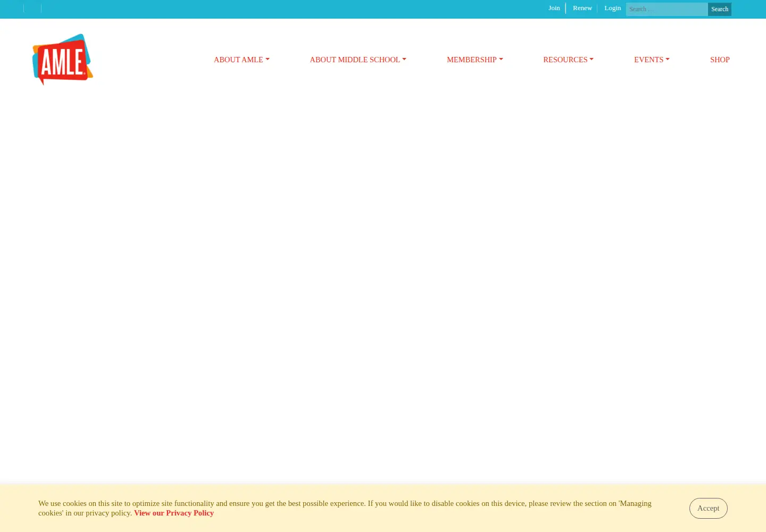The image size is (766, 532).
Task: Go to the Shop page
Action: tap(720, 60)
